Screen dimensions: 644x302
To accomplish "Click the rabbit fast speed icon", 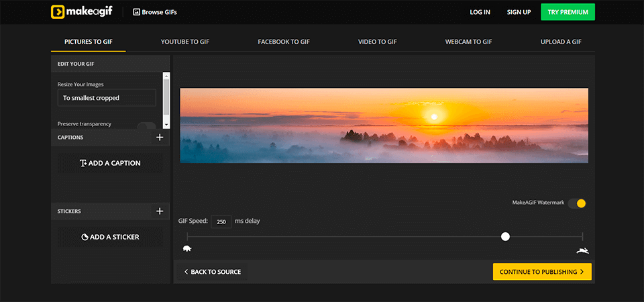I will (582, 250).
